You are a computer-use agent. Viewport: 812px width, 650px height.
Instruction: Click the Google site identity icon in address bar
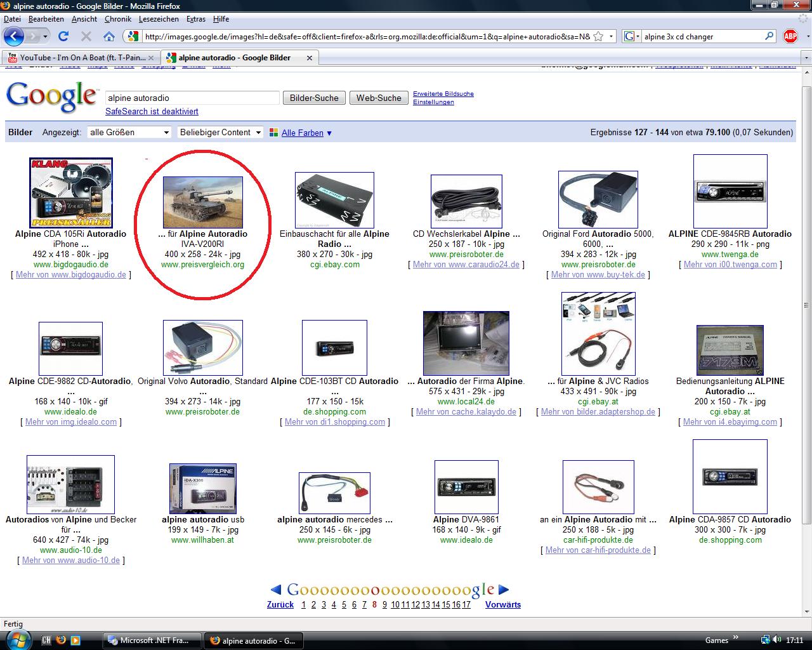[133, 36]
